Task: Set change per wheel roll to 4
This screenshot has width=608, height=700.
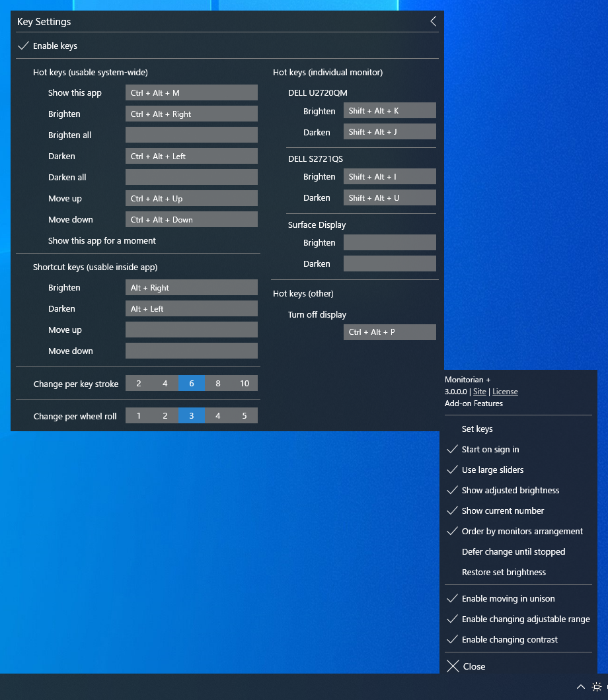Action: tap(218, 415)
